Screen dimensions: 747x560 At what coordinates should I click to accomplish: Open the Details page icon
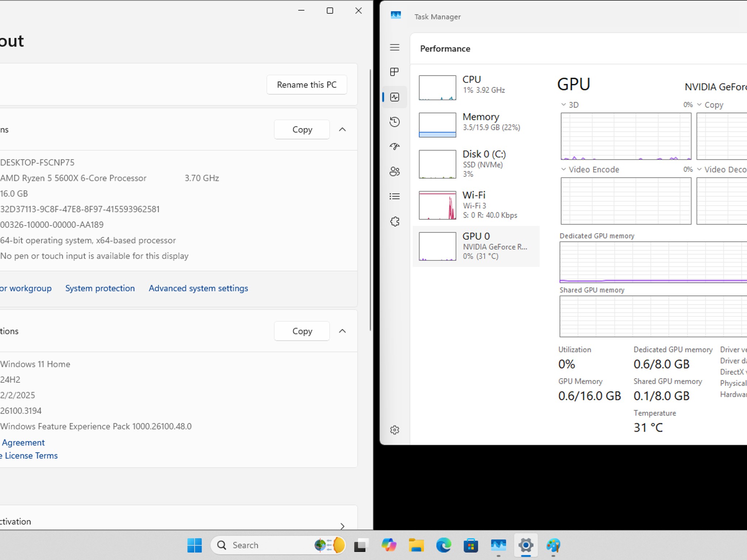pyautogui.click(x=395, y=196)
